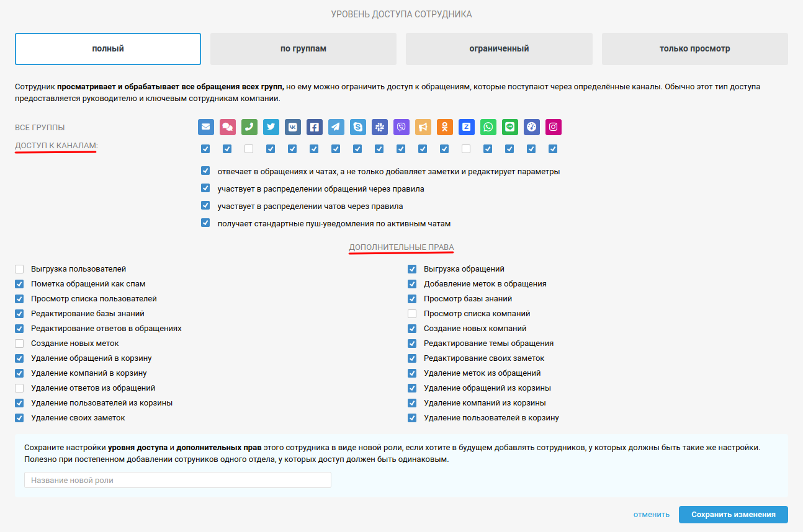Click the Skype channel icon

(x=358, y=127)
